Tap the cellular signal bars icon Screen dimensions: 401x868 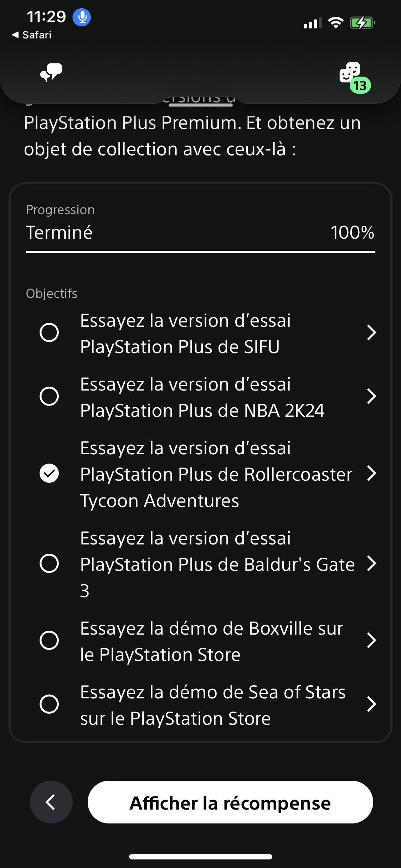[x=312, y=24]
